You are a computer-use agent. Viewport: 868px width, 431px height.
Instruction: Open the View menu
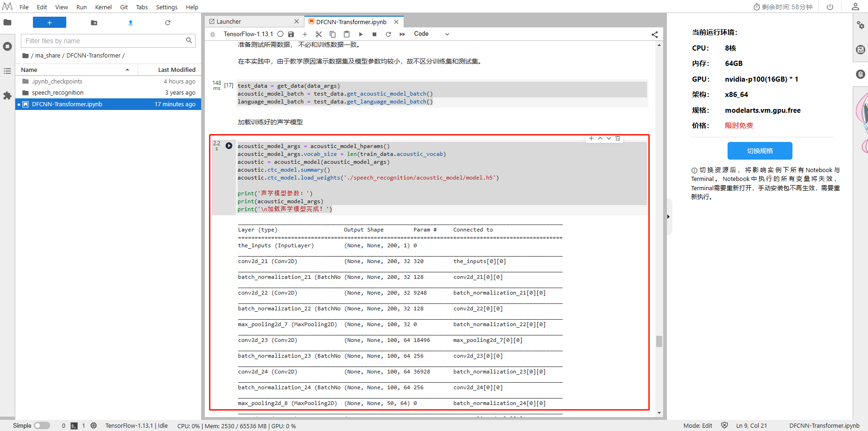click(x=62, y=7)
